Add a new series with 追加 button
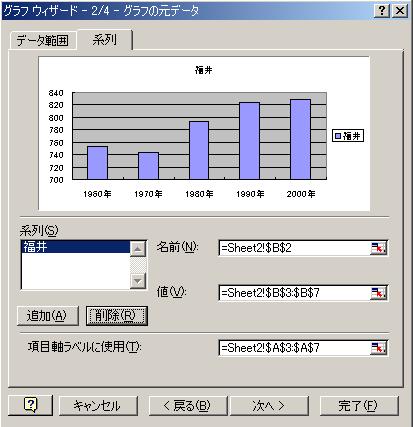413x427 pixels. click(48, 316)
